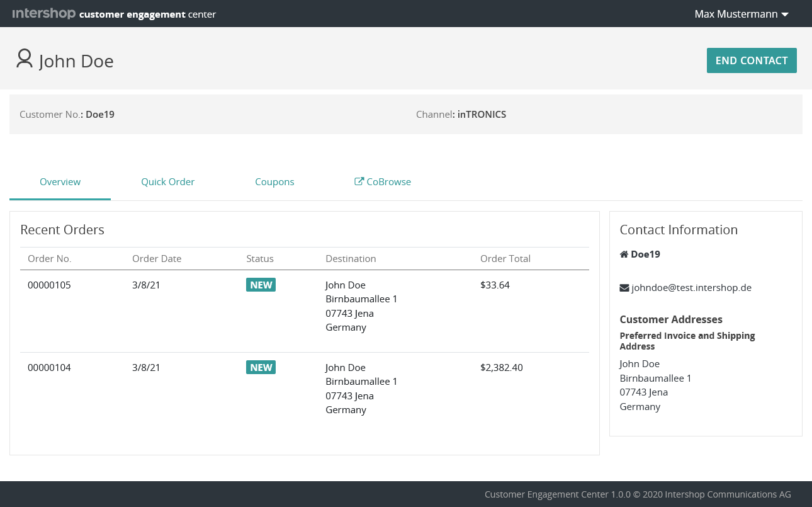Click the Customer Addresses heading

pos(671,319)
